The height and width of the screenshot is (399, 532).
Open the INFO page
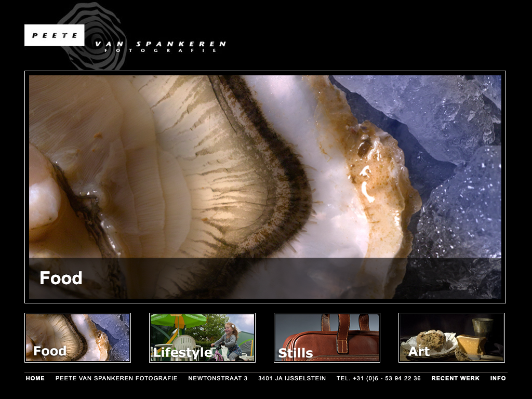click(498, 378)
